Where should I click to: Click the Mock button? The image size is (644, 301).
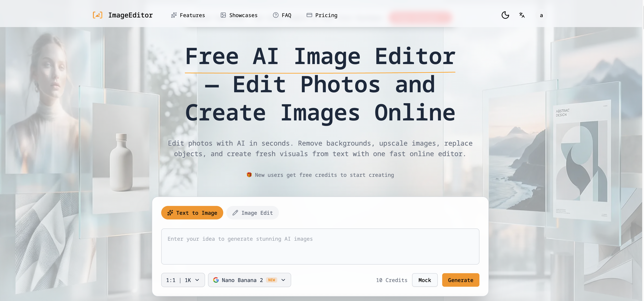coord(425,280)
